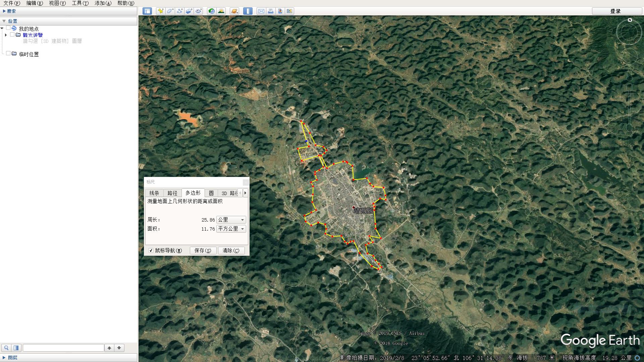
Task: Switch to the 路径 tab in ruler
Action: click(x=172, y=193)
